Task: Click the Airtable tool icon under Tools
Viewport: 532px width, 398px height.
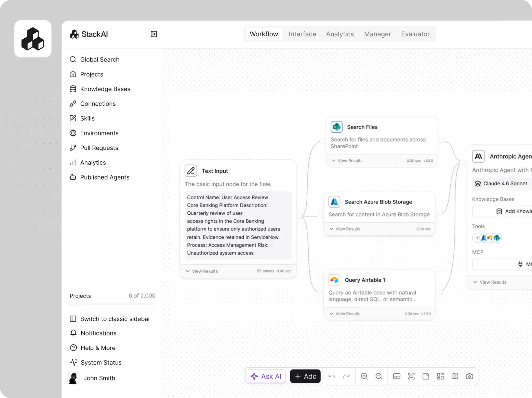Action: click(490, 238)
